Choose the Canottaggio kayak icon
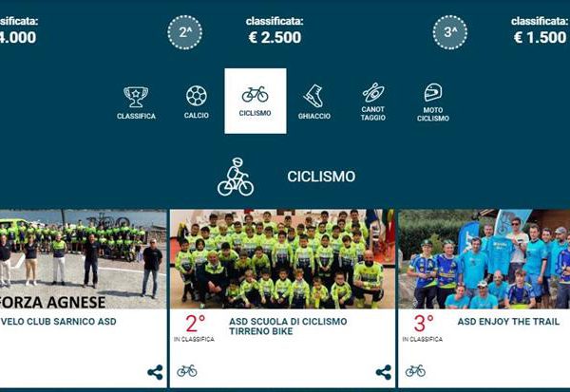 tap(373, 103)
